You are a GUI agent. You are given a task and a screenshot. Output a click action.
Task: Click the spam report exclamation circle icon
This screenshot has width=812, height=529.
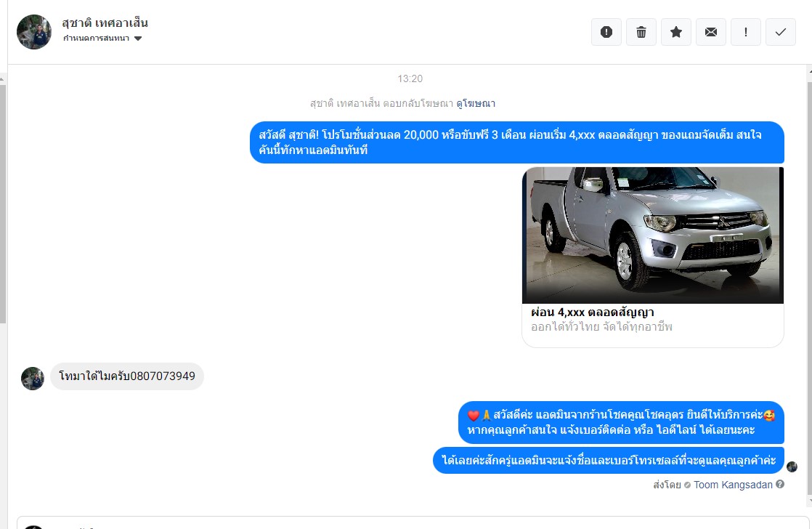606,32
